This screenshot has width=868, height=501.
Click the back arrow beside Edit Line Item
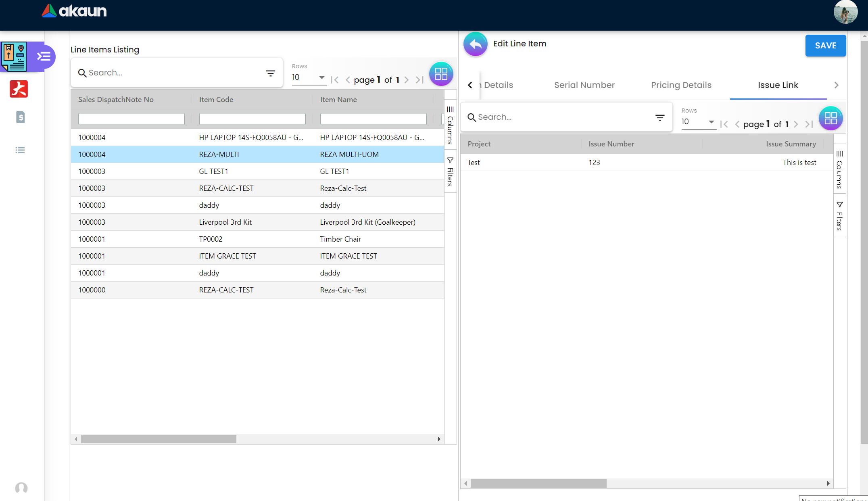coord(475,44)
